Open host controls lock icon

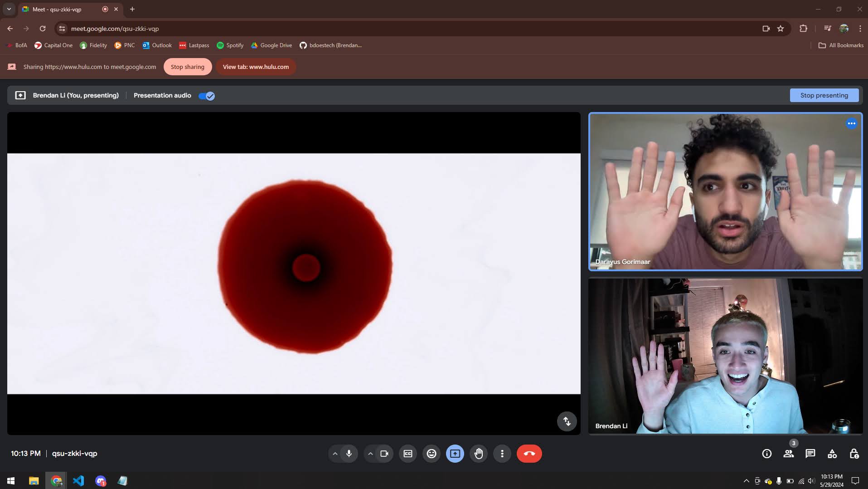coord(854,454)
